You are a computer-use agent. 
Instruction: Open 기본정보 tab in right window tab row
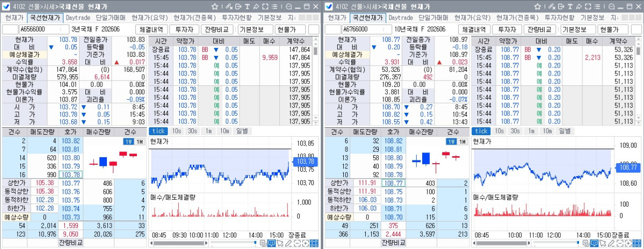click(592, 18)
